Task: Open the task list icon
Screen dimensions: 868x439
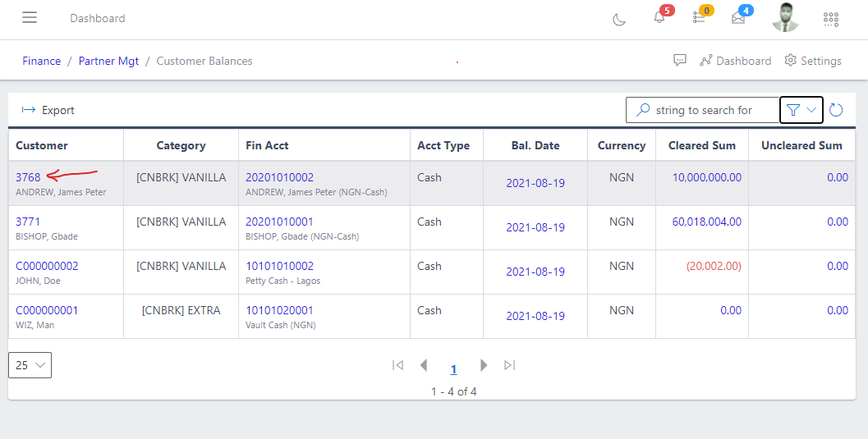Action: (699, 17)
